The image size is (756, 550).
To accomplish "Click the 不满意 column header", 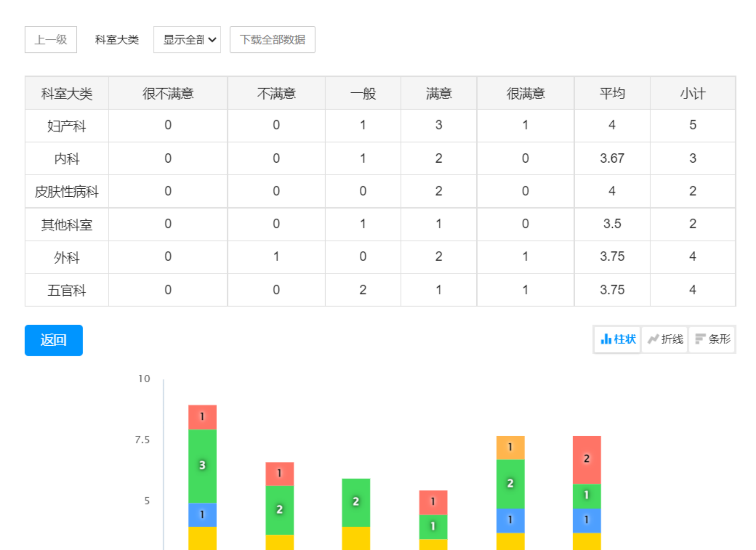I will pos(276,93).
